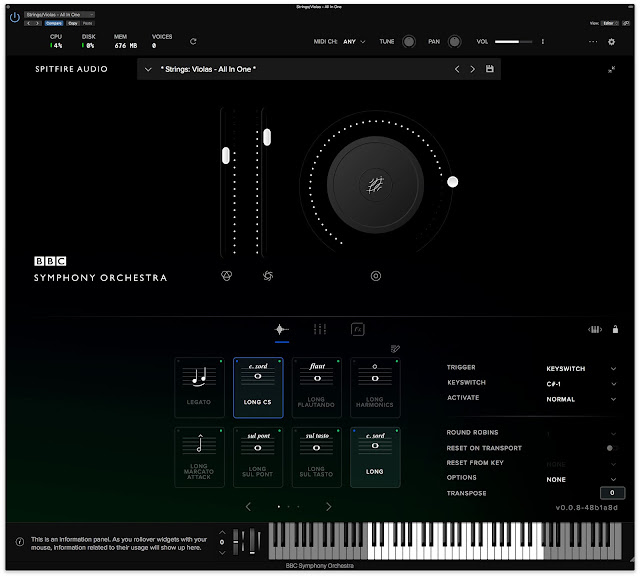Viewport: 640px width, 577px height.
Task: Open the settings gear icon
Action: coord(611,42)
